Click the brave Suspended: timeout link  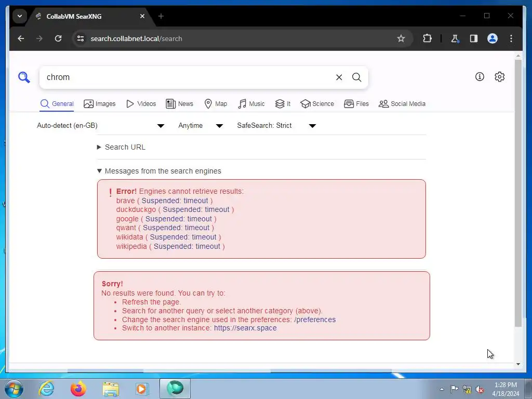click(175, 201)
